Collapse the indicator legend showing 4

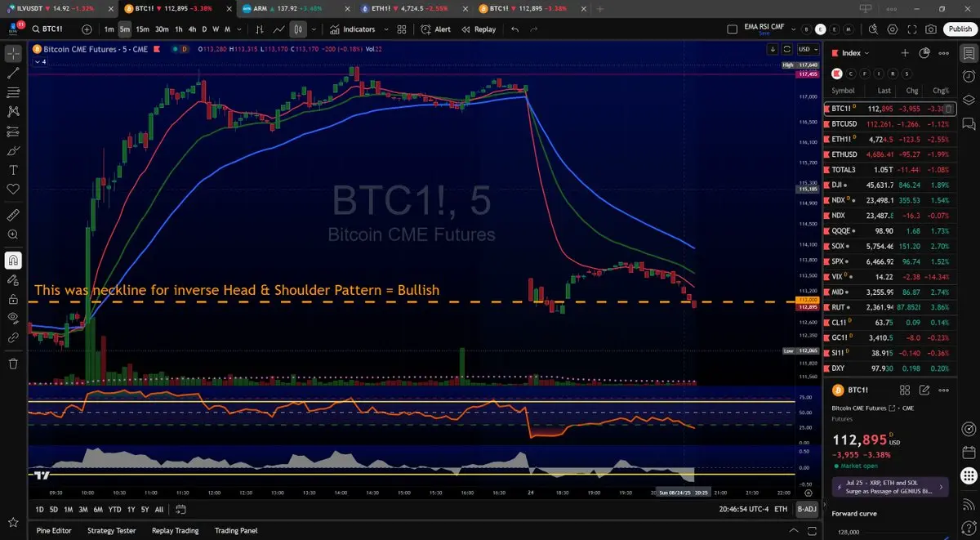coord(40,62)
